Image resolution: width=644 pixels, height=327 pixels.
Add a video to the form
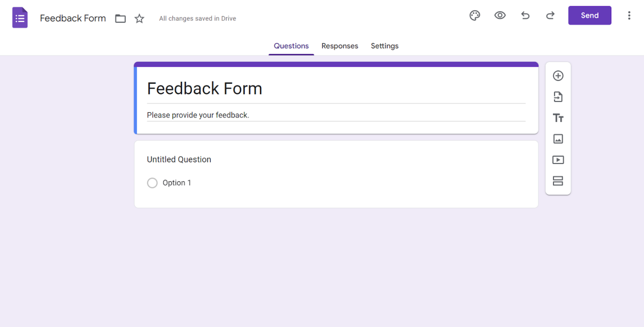click(558, 160)
